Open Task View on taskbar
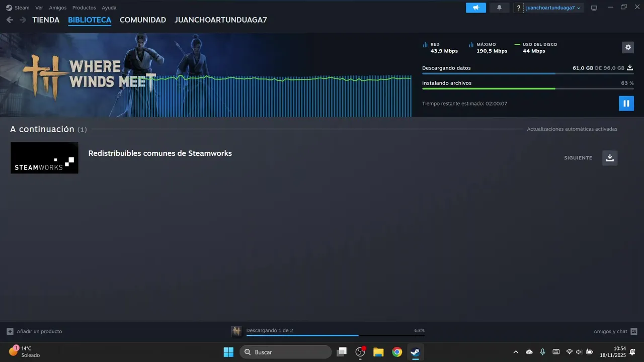Viewport: 644px width, 362px height. [x=342, y=352]
